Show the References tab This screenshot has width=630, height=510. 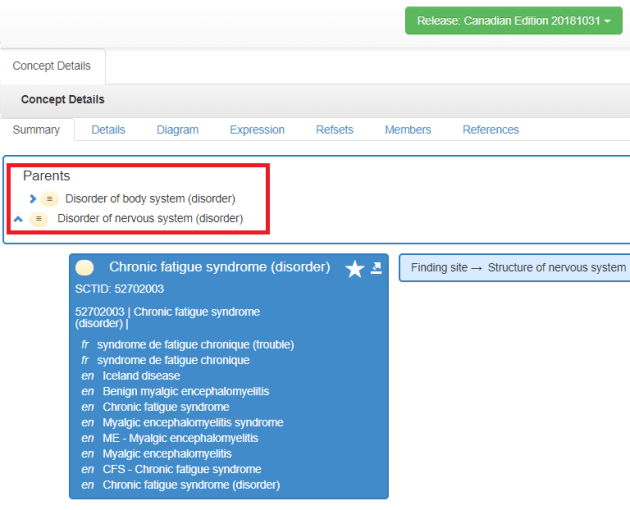pyautogui.click(x=490, y=130)
